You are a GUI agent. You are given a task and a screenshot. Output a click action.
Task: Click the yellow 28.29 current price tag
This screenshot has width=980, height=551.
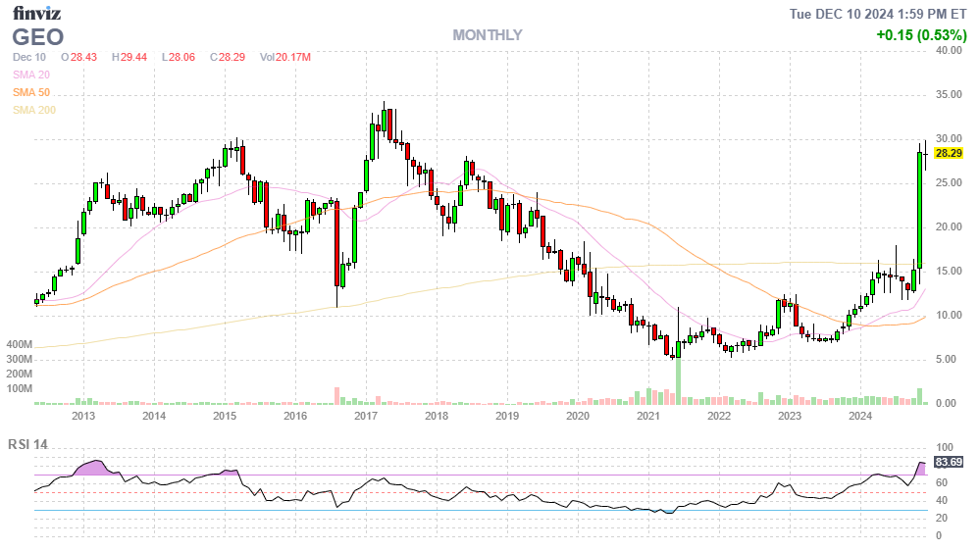pyautogui.click(x=948, y=153)
